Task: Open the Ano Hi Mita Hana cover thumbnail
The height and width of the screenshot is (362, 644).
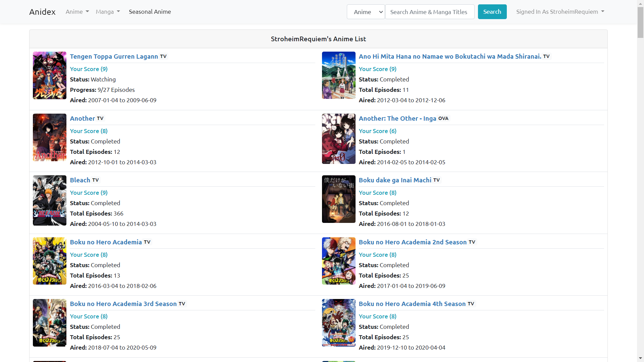Action: [338, 75]
